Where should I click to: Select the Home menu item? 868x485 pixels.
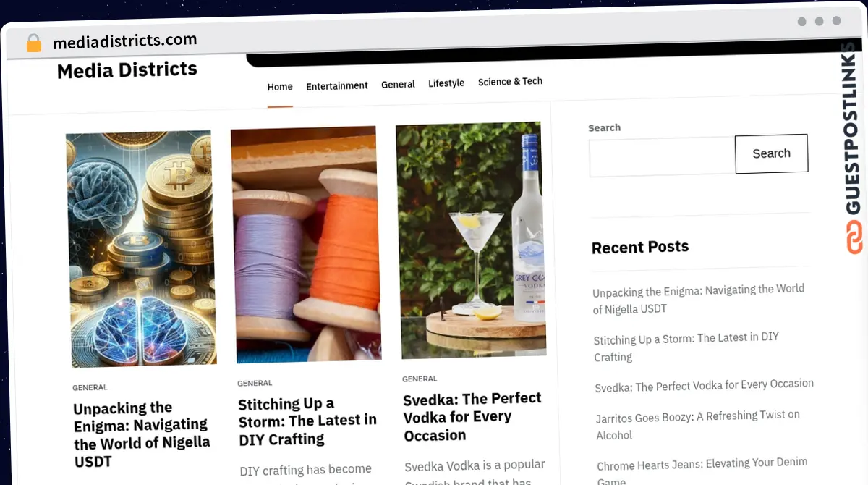280,87
